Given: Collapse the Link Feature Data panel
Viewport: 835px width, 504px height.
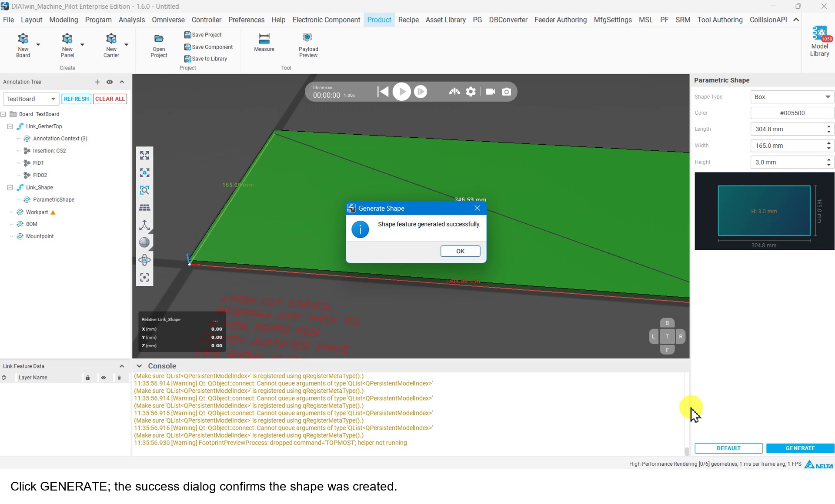Looking at the screenshot, I should click(x=122, y=366).
